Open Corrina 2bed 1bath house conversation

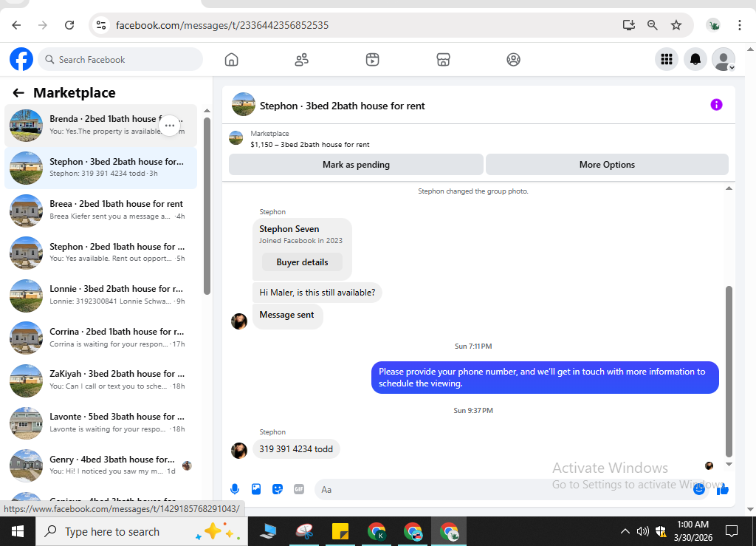click(x=100, y=338)
